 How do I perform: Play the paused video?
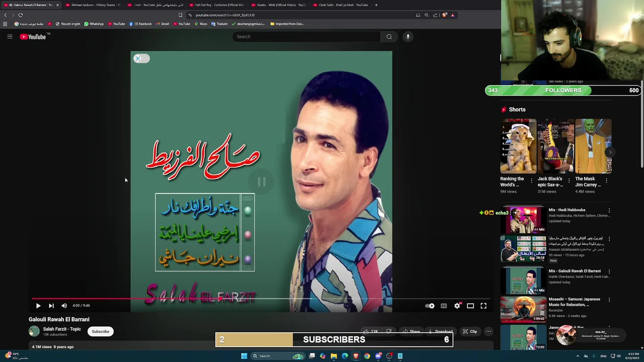38,306
